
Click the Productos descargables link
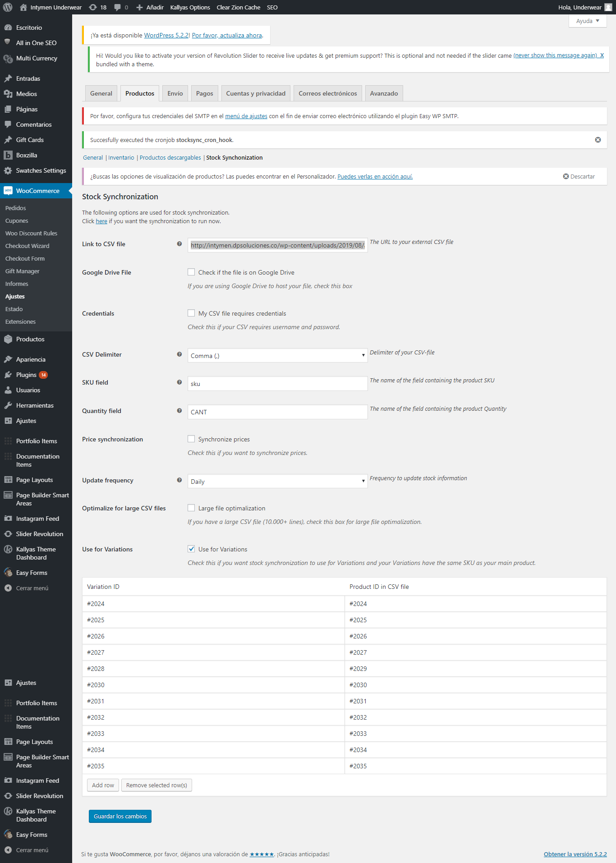[x=170, y=157]
